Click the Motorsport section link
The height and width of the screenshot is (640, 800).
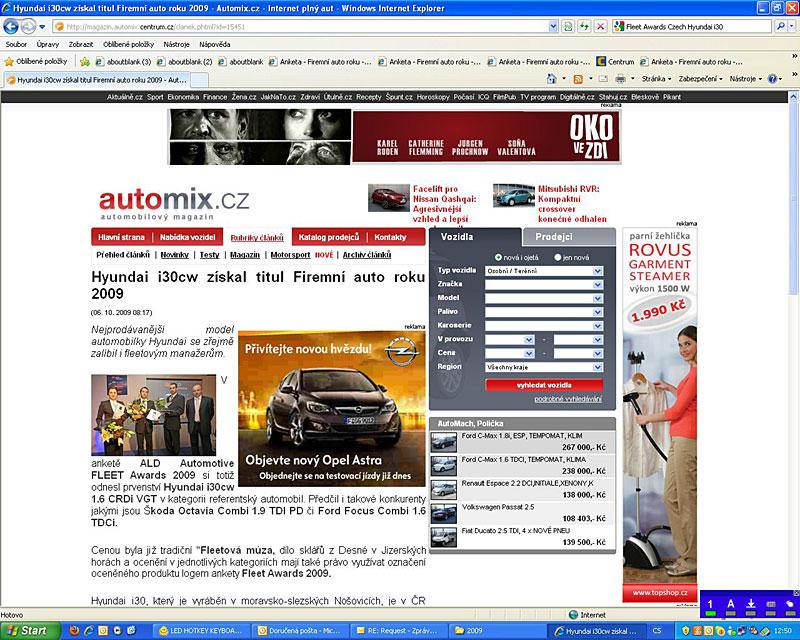290,255
